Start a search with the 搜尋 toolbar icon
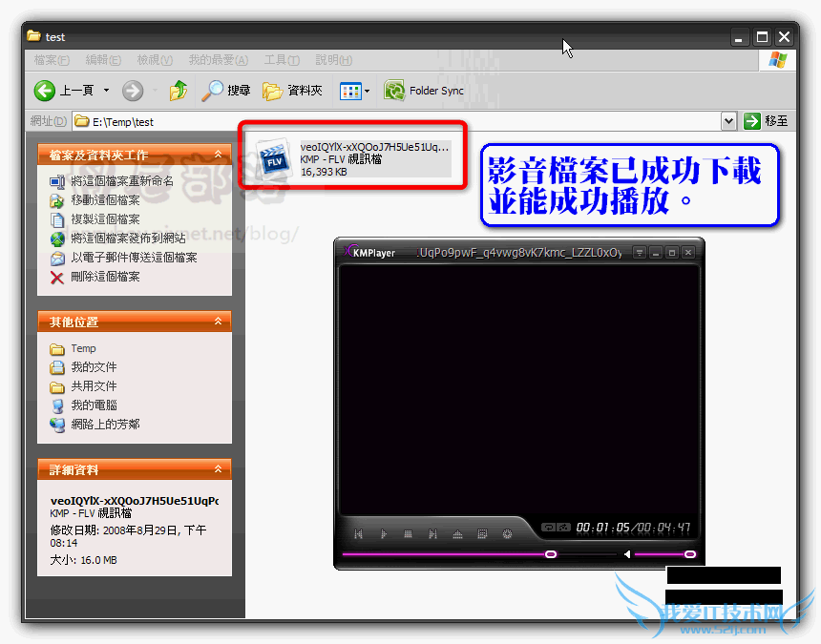The width and height of the screenshot is (821, 644). [x=226, y=91]
